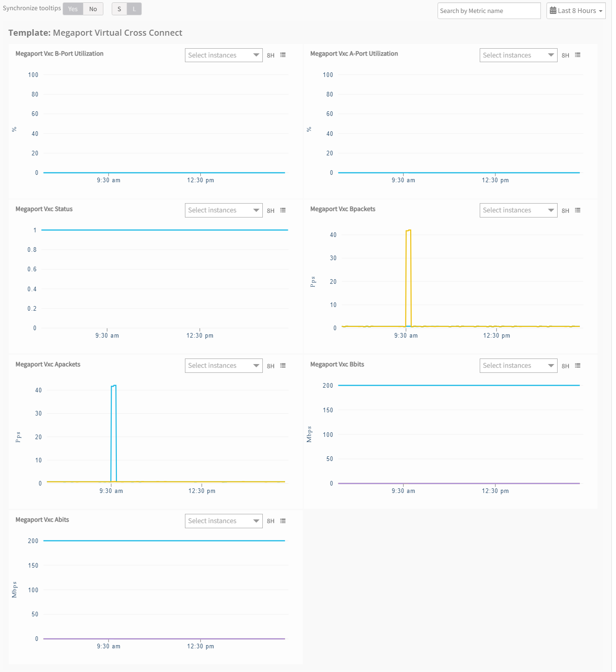The width and height of the screenshot is (616, 672).
Task: Open Select instances dropdown for B-Port Utilization
Action: tap(223, 55)
